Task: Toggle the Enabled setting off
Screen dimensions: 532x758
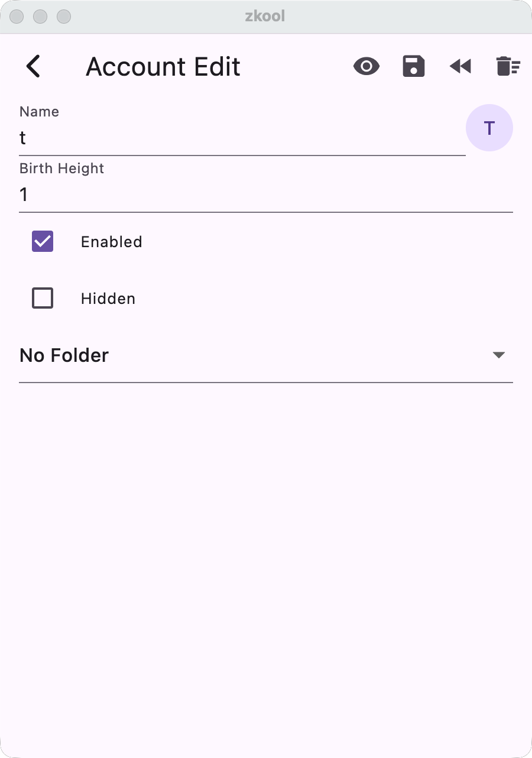Action: pos(42,241)
